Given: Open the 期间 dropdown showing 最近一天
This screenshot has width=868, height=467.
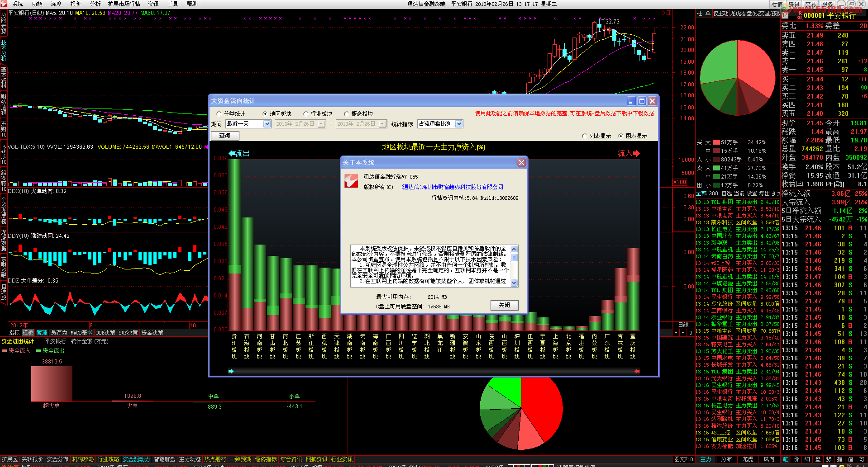Looking at the screenshot, I should coord(267,124).
